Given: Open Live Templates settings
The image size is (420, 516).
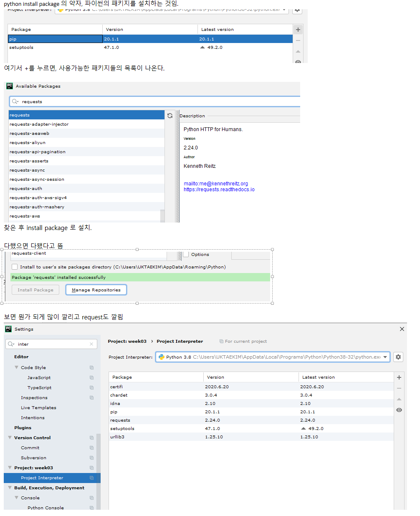Looking at the screenshot, I should click(x=38, y=407).
